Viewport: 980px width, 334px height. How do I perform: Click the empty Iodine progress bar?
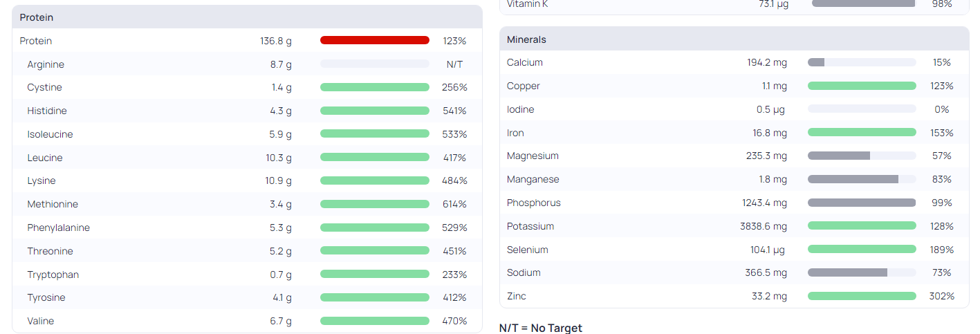point(862,109)
